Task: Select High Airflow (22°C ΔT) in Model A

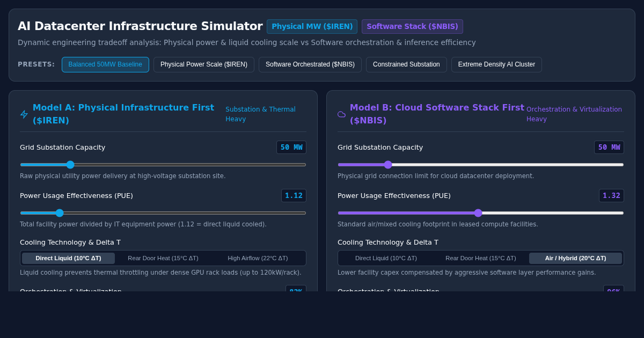Action: click(258, 258)
